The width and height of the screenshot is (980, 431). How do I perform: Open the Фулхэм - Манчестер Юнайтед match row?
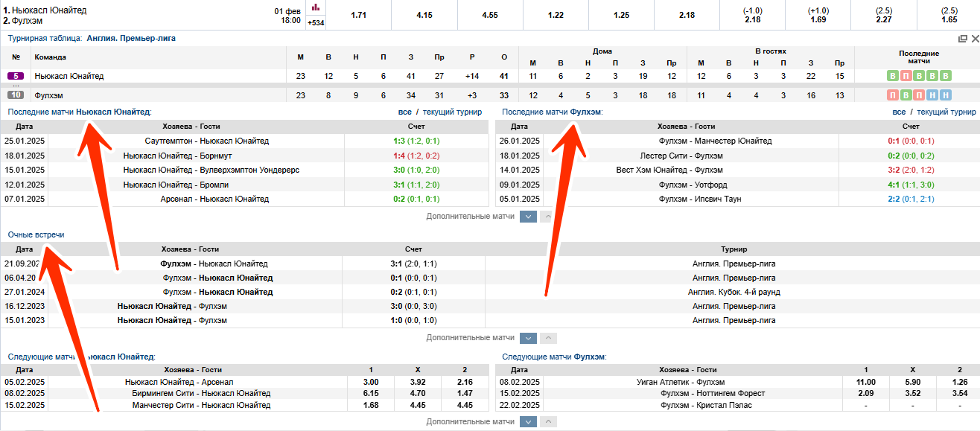(x=715, y=141)
